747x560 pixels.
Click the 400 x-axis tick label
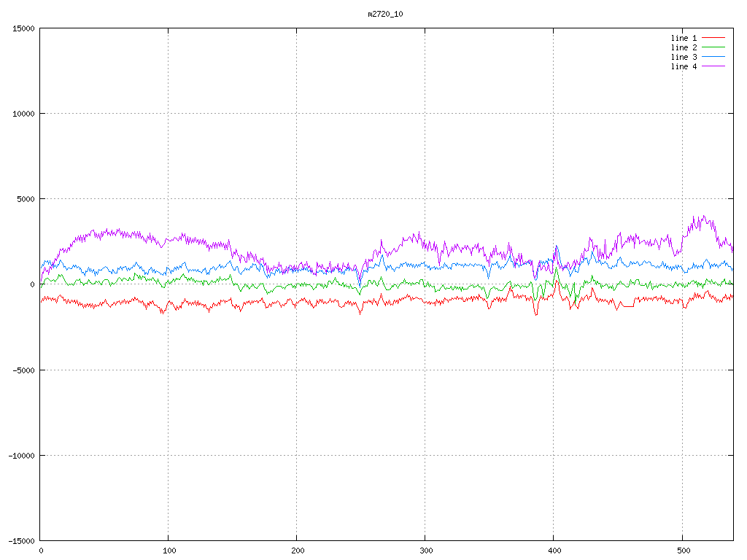[x=554, y=551]
